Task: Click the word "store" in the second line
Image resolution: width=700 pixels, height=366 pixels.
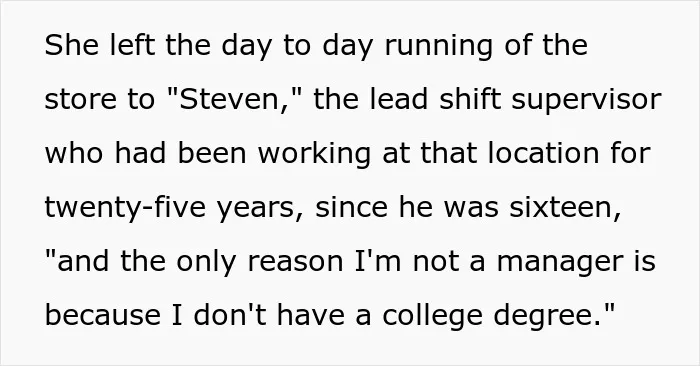Action: [80, 100]
